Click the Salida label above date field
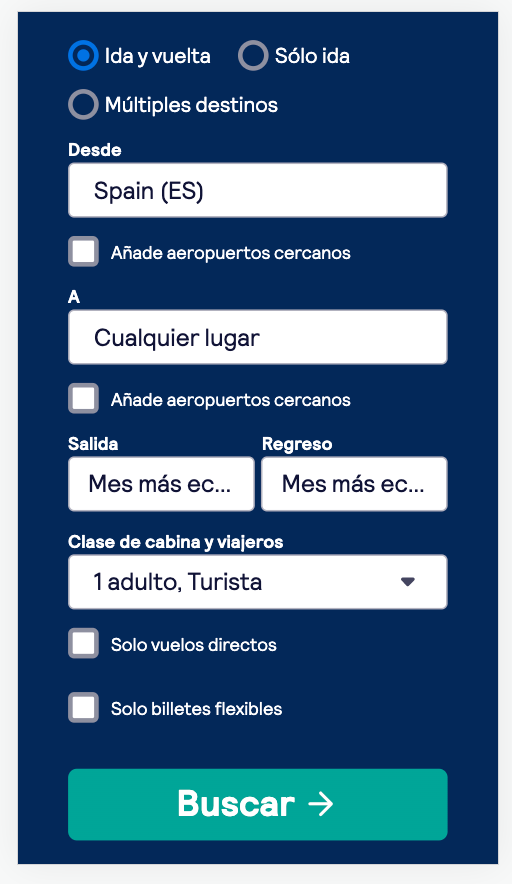 tap(93, 444)
